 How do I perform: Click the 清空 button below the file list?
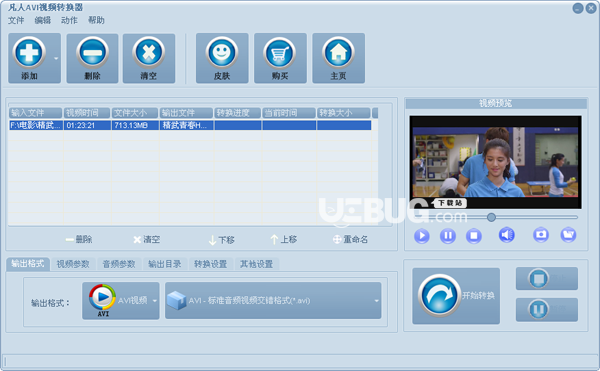[147, 239]
